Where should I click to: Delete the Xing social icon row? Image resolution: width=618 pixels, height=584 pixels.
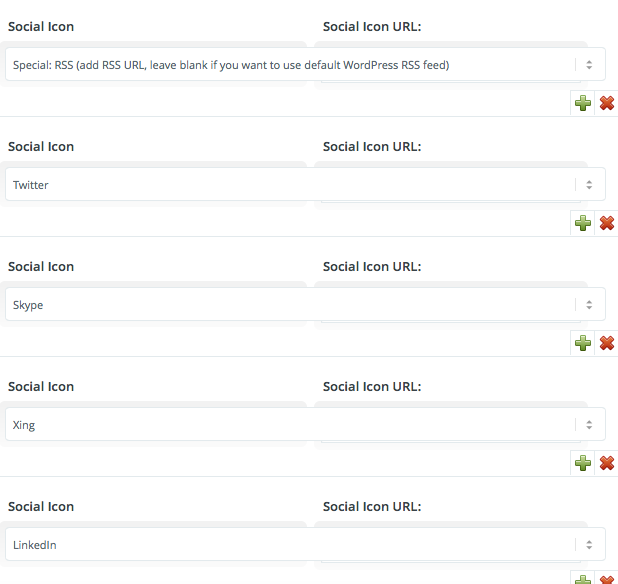(607, 463)
